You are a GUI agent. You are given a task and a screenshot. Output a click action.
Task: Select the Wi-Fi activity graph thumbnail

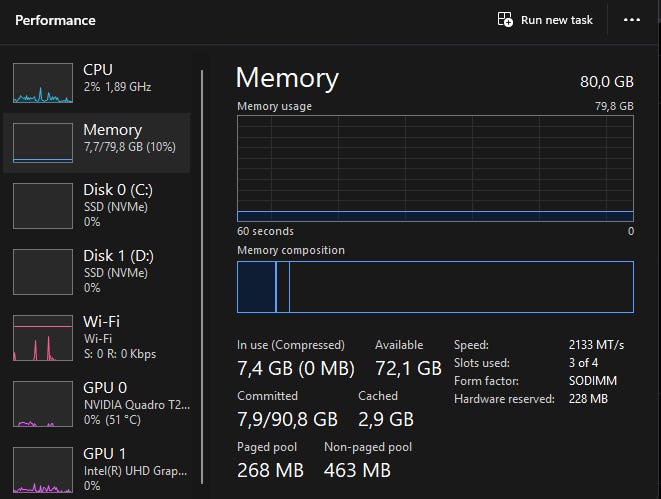coord(43,338)
